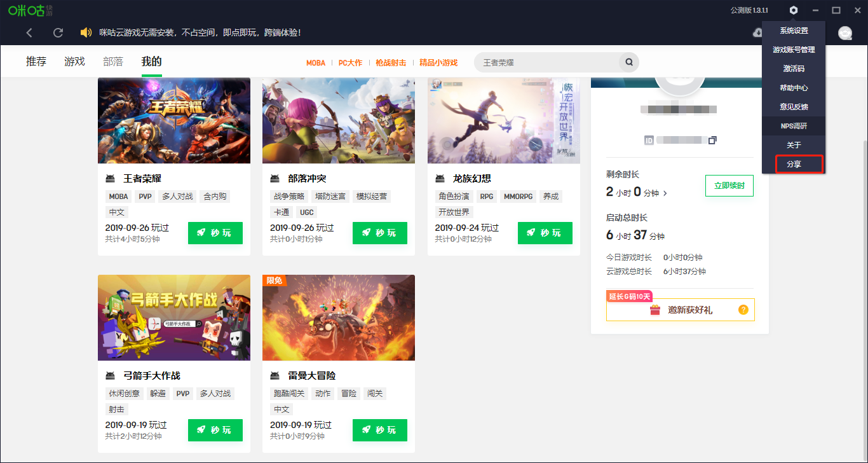The image size is (868, 463).
Task: Open the 弓箭手大作战 cover thumbnail
Action: (x=174, y=318)
